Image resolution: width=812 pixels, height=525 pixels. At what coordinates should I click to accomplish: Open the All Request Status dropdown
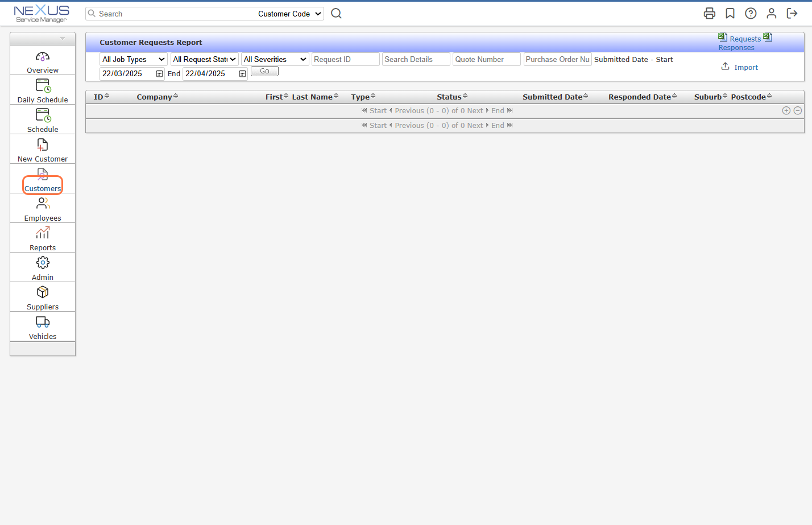click(x=205, y=59)
